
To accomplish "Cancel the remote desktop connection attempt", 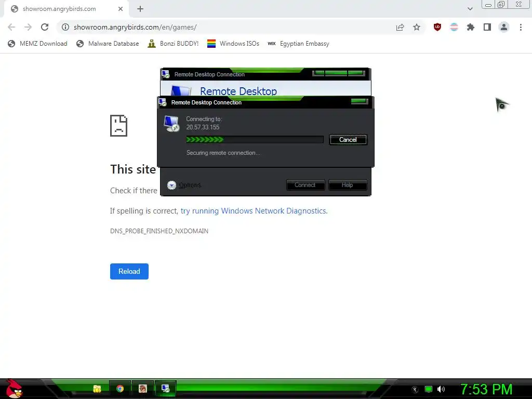I will point(348,140).
